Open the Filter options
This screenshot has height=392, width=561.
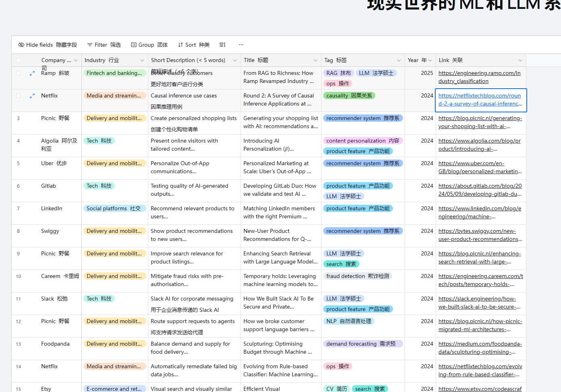click(104, 45)
